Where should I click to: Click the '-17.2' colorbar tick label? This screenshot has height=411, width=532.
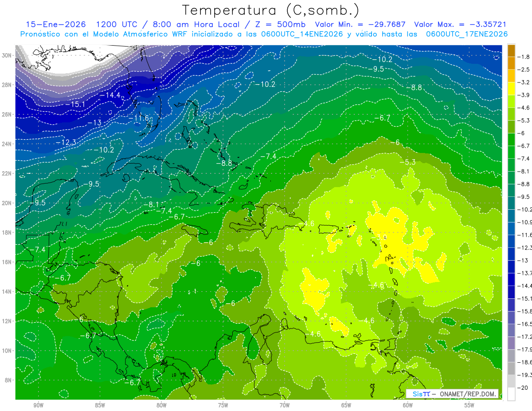[524, 337]
